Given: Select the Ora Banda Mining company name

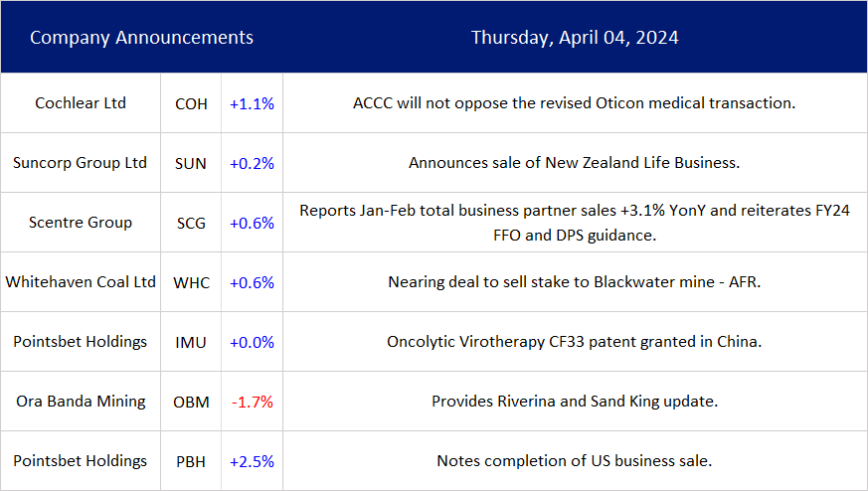Looking at the screenshot, I should click(x=81, y=402).
